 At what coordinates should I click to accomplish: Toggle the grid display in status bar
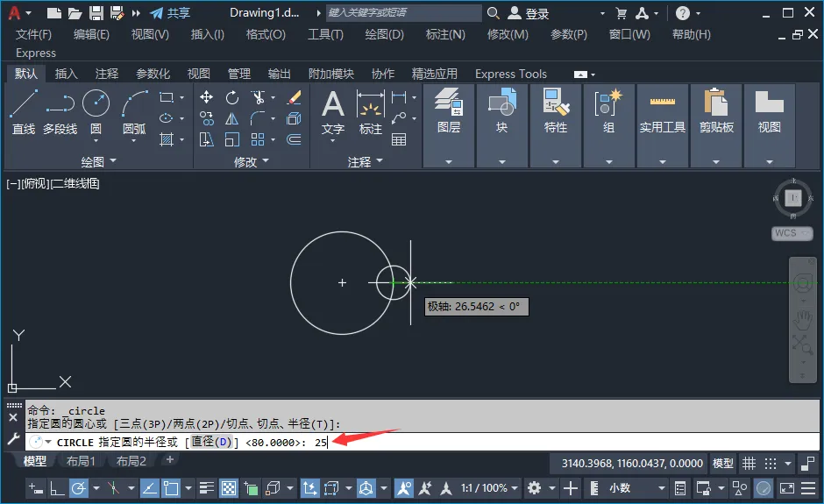[x=749, y=464]
